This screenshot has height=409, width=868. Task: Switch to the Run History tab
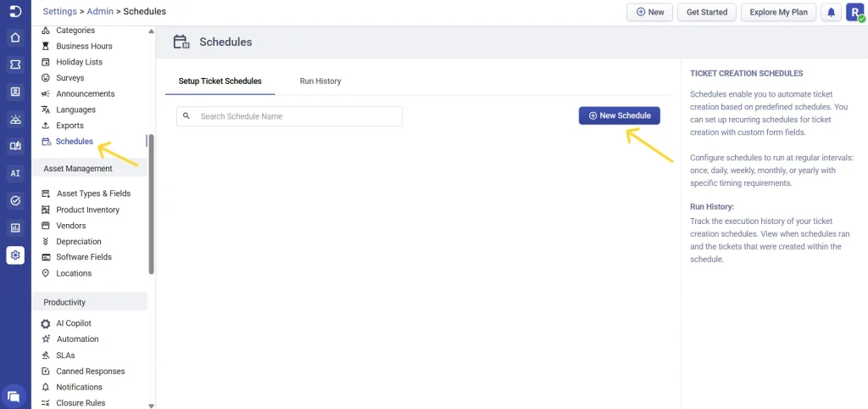pyautogui.click(x=320, y=81)
